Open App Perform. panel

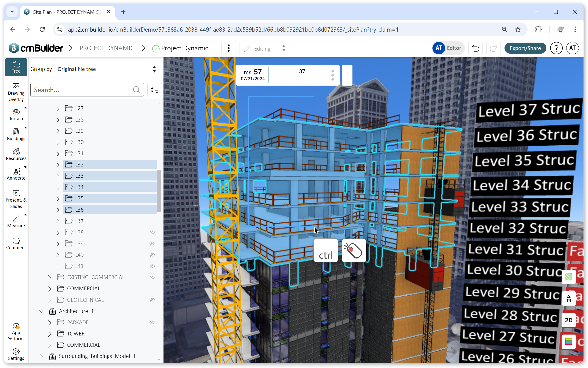pos(16,332)
